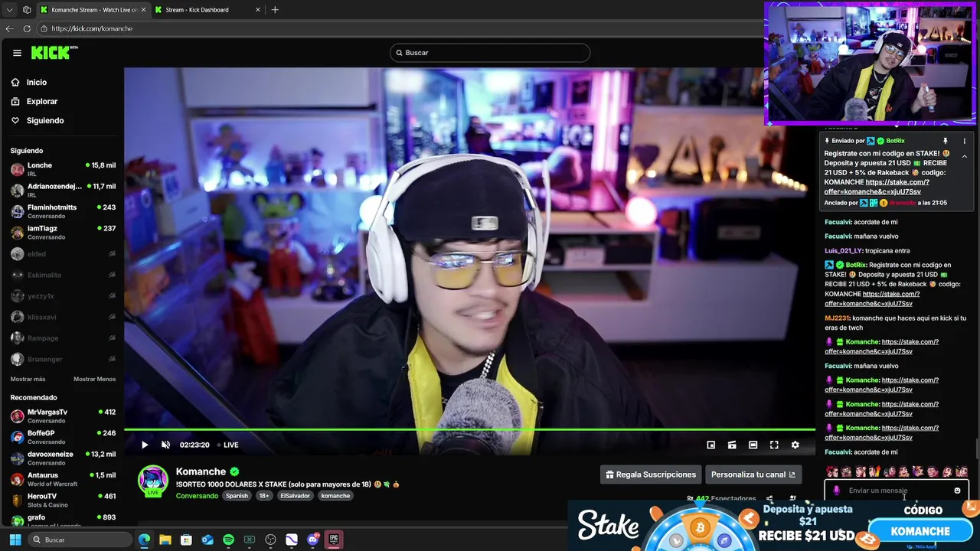Click the MJ2231 chat username
Screen dimensions: 980x551
coord(836,318)
